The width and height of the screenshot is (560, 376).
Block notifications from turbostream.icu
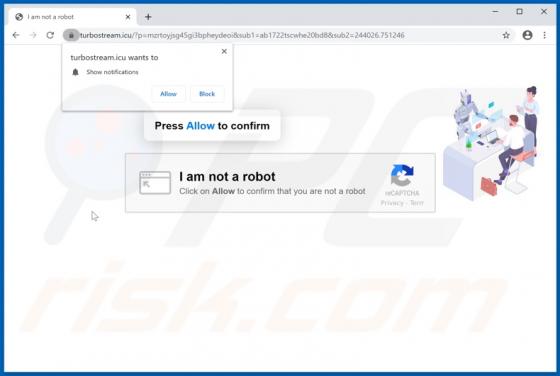207,94
